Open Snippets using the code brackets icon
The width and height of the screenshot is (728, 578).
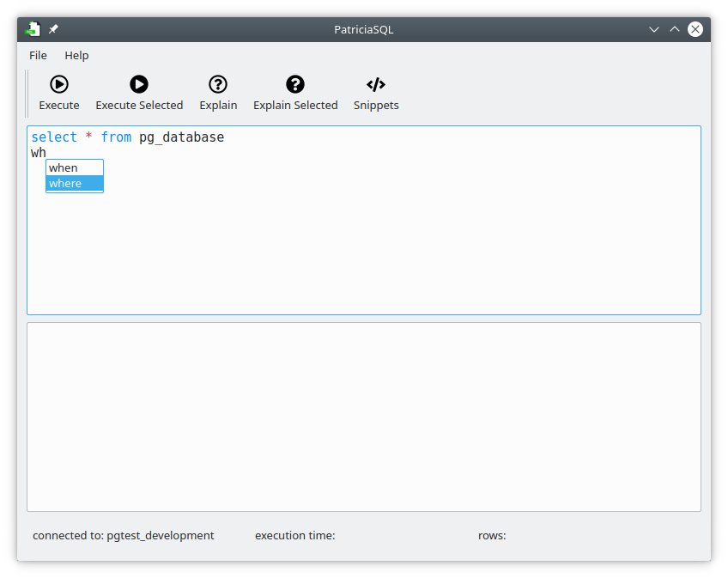pyautogui.click(x=375, y=84)
